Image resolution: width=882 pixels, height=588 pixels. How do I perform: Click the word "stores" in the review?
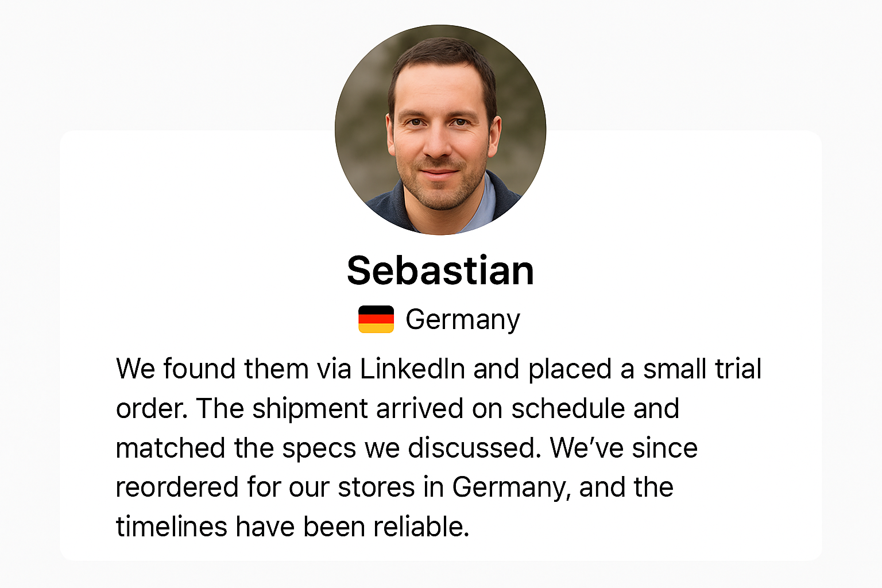click(376, 488)
